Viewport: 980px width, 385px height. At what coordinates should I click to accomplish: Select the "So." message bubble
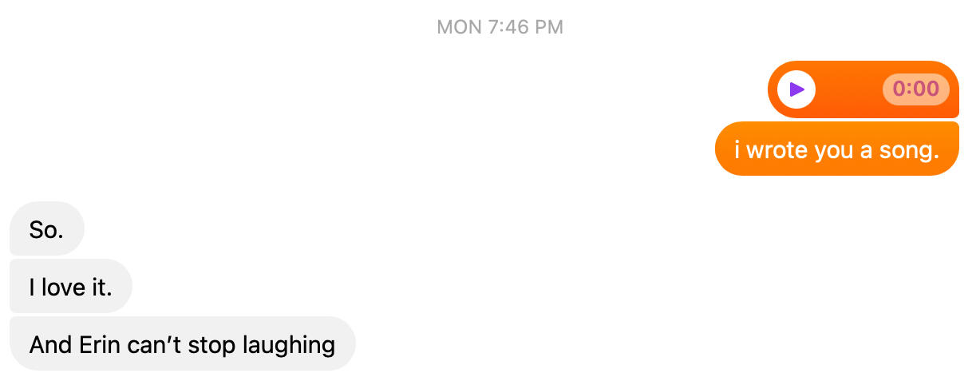click(x=46, y=228)
